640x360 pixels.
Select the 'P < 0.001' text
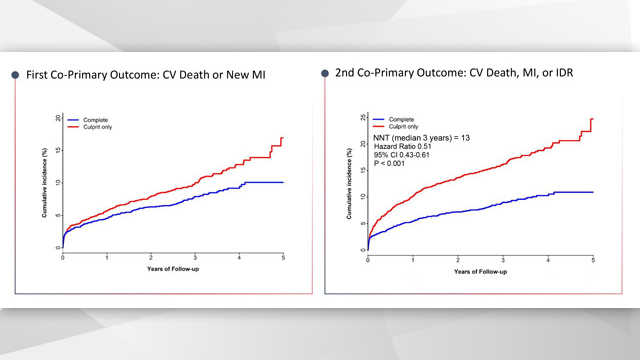tap(389, 164)
